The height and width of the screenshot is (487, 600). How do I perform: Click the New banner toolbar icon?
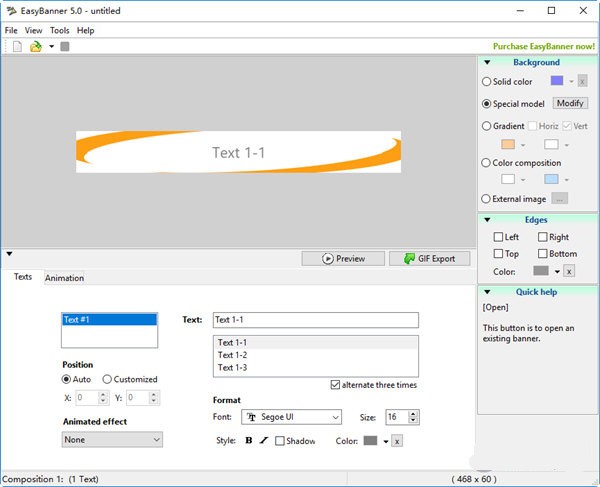[x=17, y=46]
